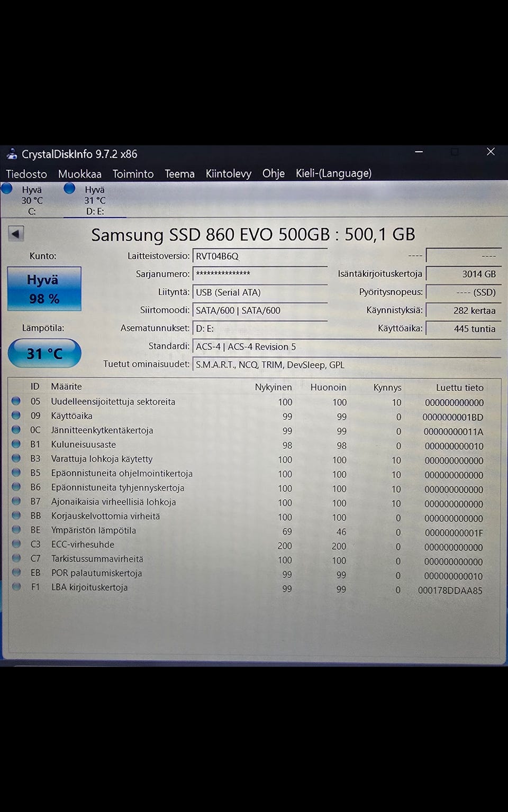
Task: Select the Kuluneisuusaste attribute text
Action: [84, 445]
